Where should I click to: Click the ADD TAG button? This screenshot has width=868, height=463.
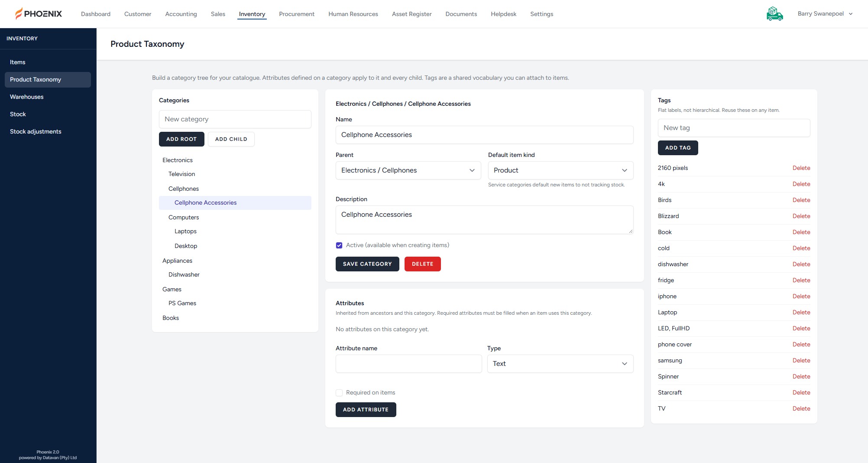click(678, 148)
